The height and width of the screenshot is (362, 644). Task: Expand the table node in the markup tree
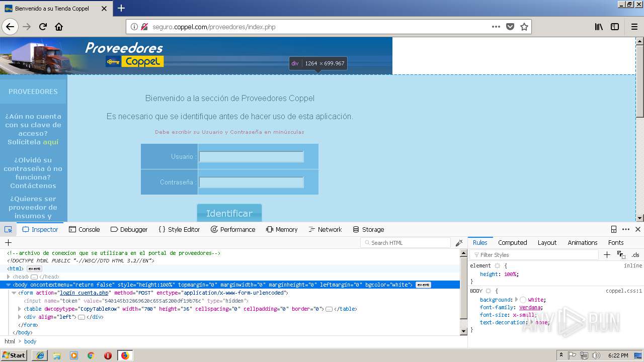(x=20, y=309)
